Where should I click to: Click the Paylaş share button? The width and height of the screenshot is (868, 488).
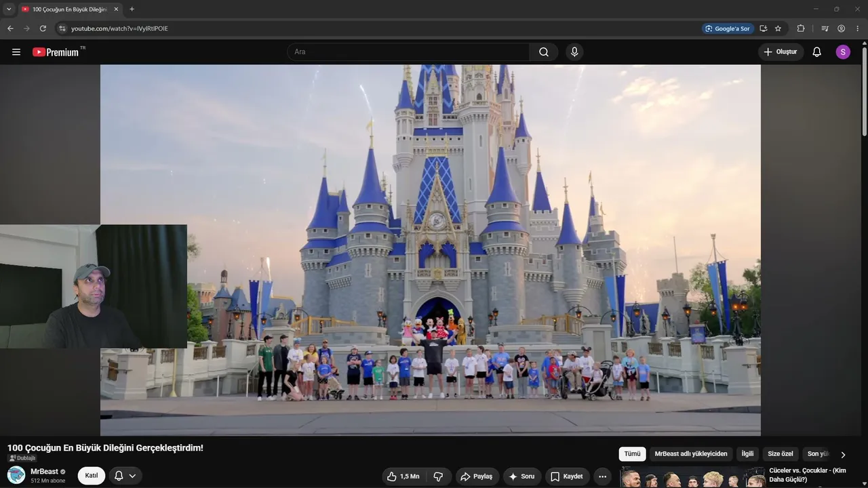(476, 476)
